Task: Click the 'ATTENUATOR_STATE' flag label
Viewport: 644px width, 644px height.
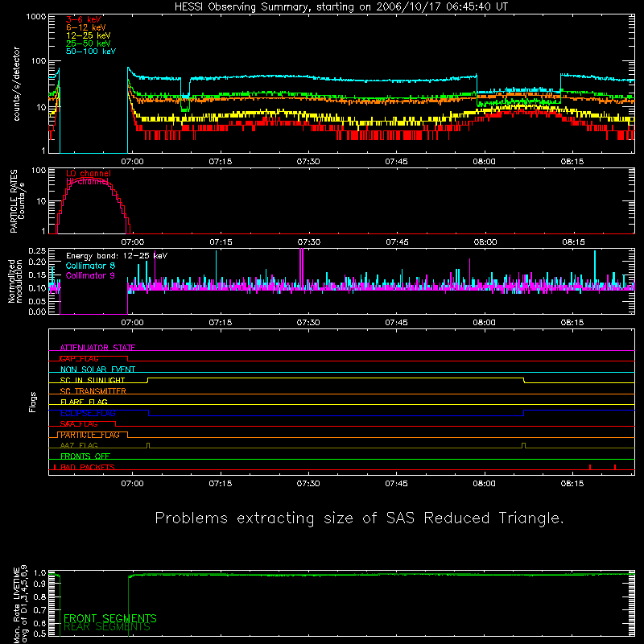Action: pyautogui.click(x=97, y=348)
